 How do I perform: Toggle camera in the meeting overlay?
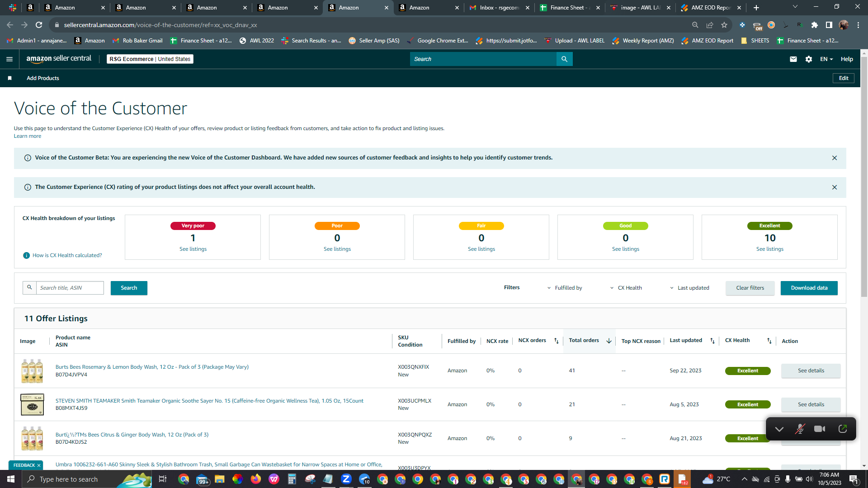tap(820, 429)
